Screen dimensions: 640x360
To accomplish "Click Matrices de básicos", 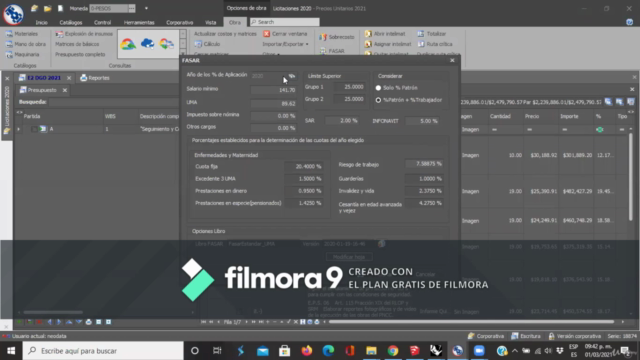I will (x=77, y=44).
